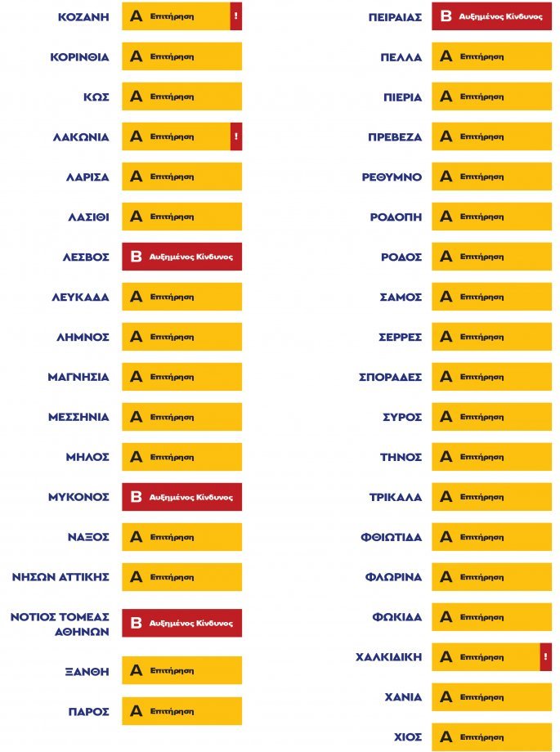Image resolution: width=560 pixels, height=752 pixels.
Task: Click the A letter icon for ΧΙΟΣ
Action: 446,736
